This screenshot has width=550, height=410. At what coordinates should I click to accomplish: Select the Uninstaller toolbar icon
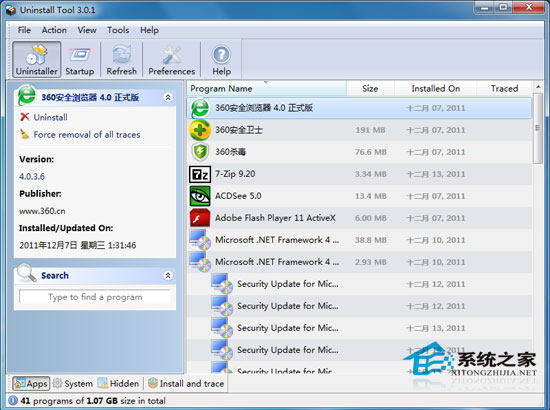(36, 59)
